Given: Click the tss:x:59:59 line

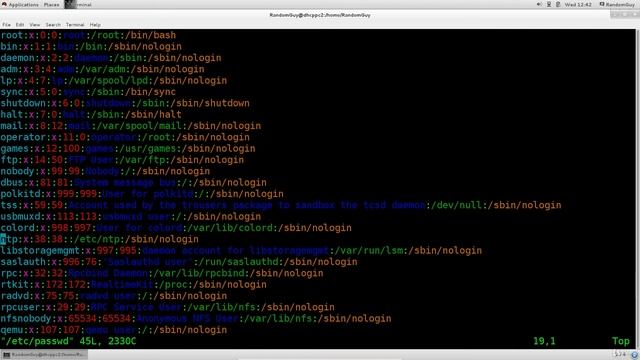Looking at the screenshot, I should [x=281, y=205].
